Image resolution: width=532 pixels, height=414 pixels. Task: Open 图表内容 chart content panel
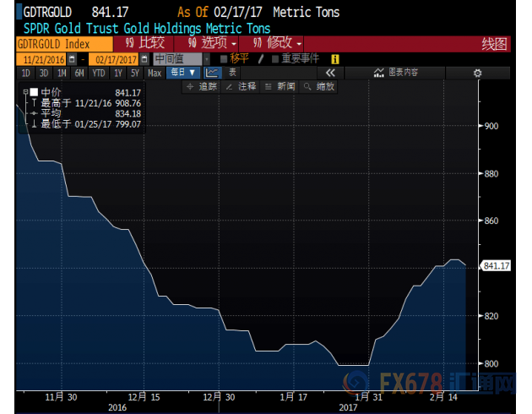(x=395, y=73)
